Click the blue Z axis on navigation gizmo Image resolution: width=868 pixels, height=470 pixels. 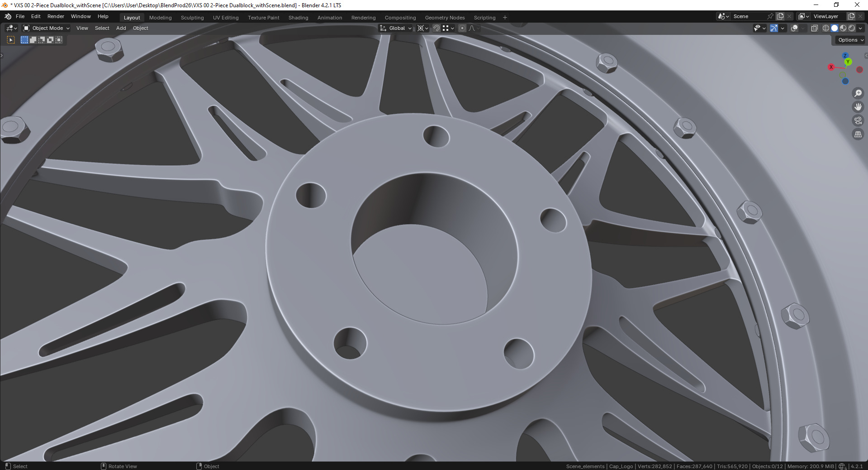(845, 55)
